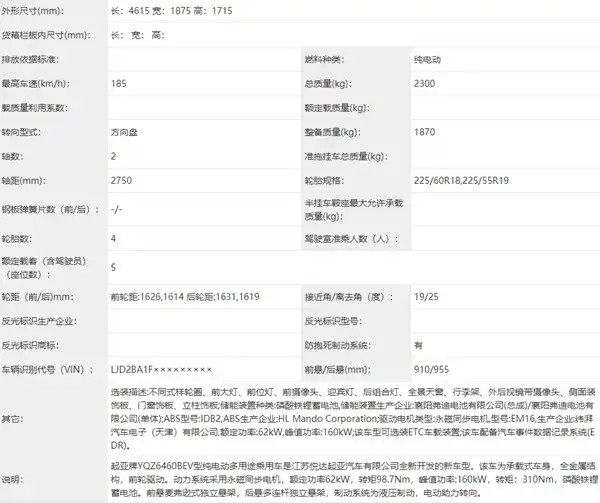Image resolution: width=600 pixels, height=503 pixels.
Task: Click the 外形尺寸(mm) label
Action: tap(33, 11)
